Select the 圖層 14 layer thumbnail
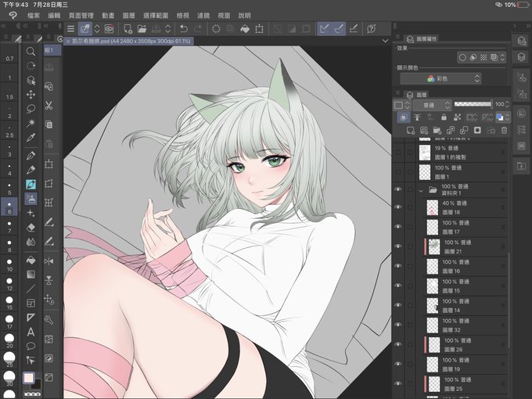 432,306
